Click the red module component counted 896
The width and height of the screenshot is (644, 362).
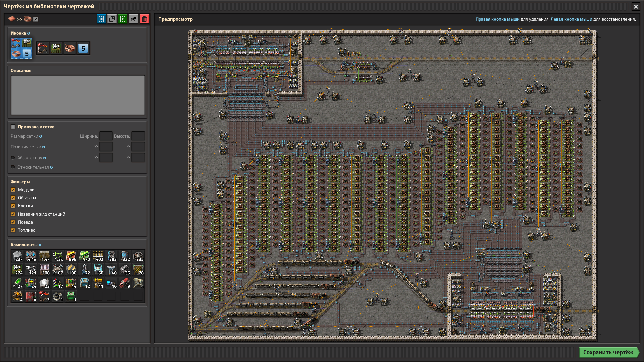click(71, 256)
